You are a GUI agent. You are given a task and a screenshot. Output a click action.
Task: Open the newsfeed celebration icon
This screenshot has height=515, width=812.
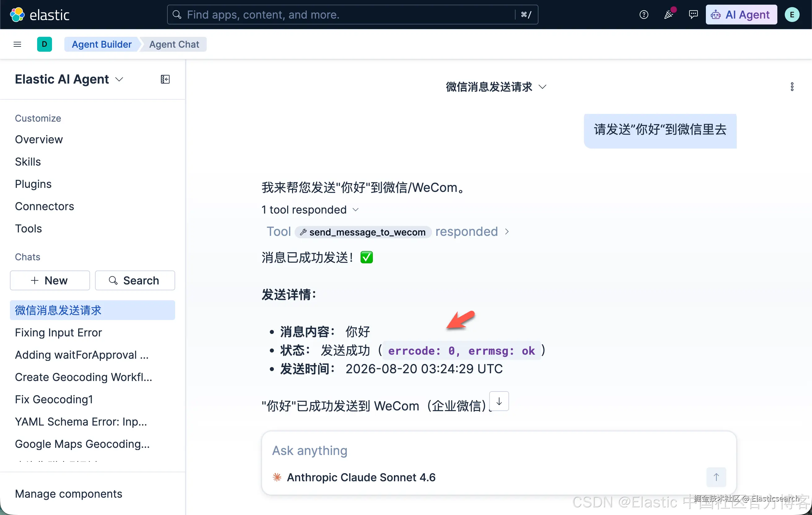(x=669, y=15)
